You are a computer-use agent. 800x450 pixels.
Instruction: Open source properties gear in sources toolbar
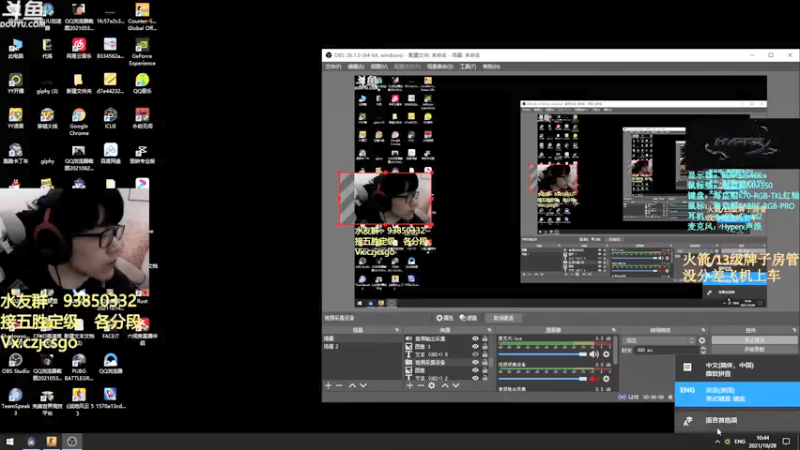[432, 386]
